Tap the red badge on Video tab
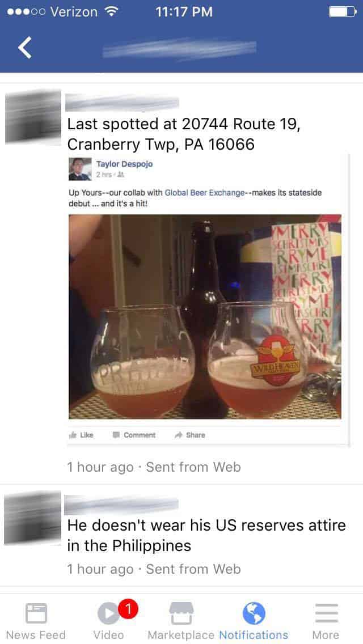363x644 pixels. [x=128, y=609]
